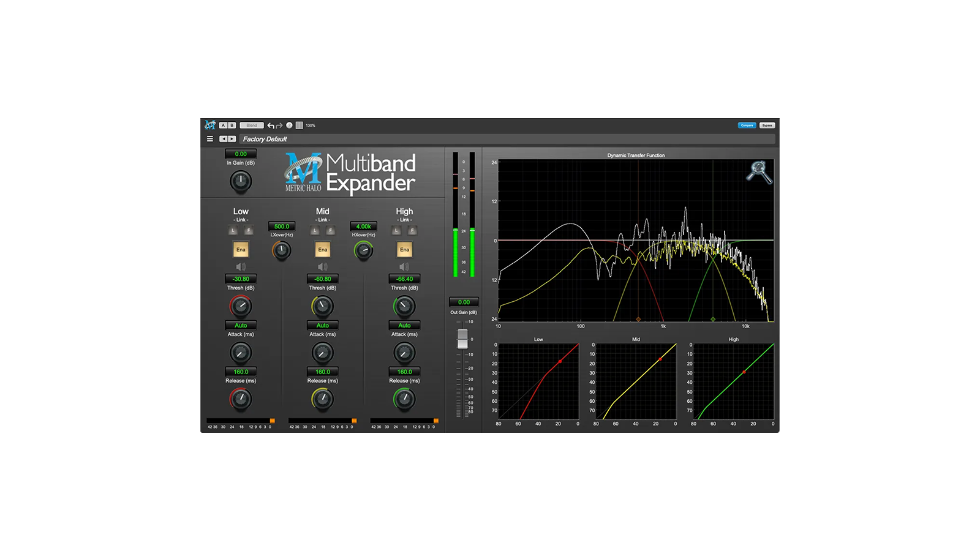Toggle High band link F button
The height and width of the screenshot is (551, 980).
tap(412, 230)
